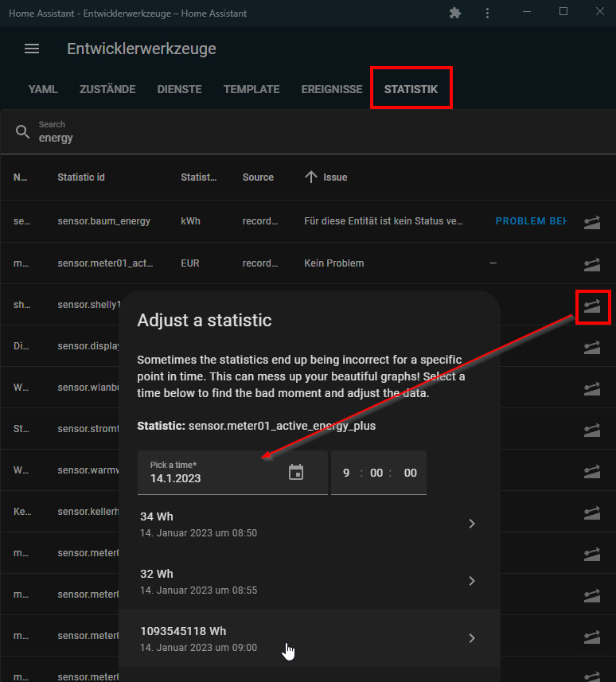This screenshot has height=682, width=616.
Task: Click adjust sum icon for sensor.baum_energy
Action: (591, 221)
